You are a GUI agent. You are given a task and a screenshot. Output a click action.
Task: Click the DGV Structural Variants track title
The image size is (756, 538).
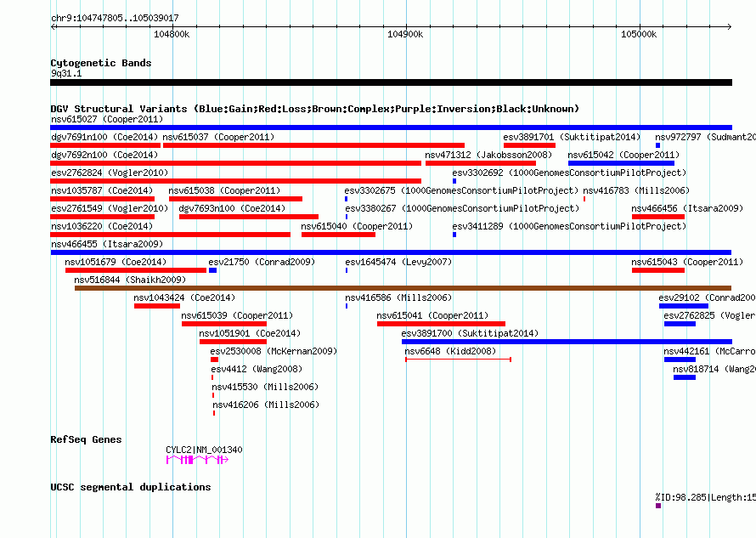315,109
